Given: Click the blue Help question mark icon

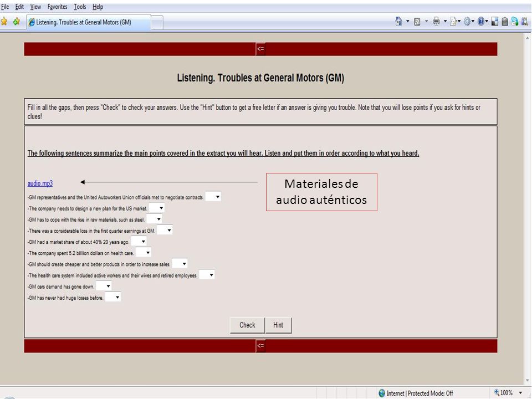Looking at the screenshot, I should [481, 22].
